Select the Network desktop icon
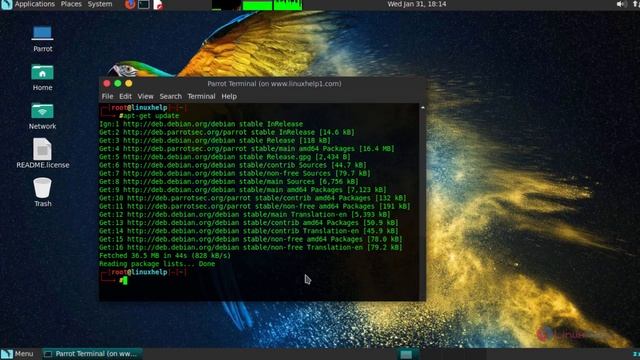640x360 pixels. click(42, 116)
